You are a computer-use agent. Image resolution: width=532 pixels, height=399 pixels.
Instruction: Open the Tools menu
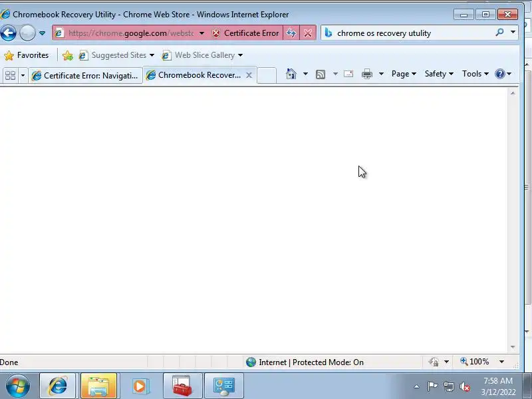coord(475,74)
